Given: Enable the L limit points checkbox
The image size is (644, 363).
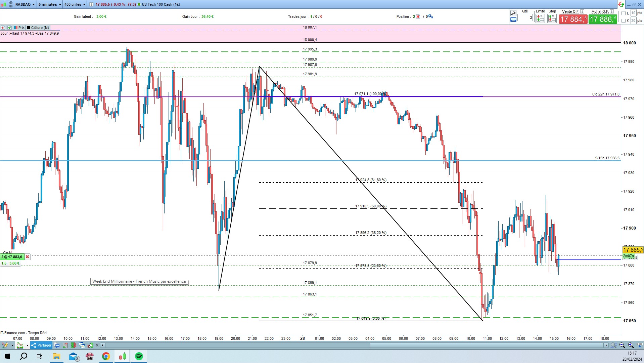Looking at the screenshot, I should pos(624,13).
